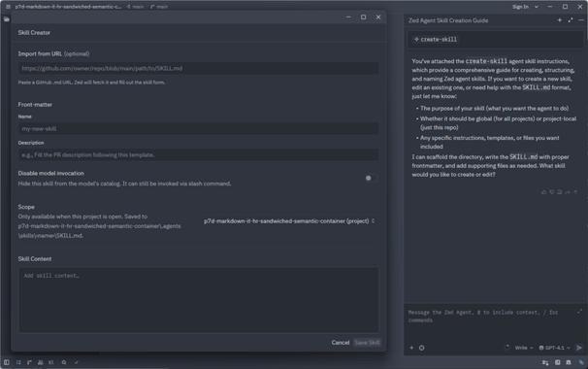Start a new thread with plus icon in agent panel header
Screen dimensions: 588x369
point(560,20)
